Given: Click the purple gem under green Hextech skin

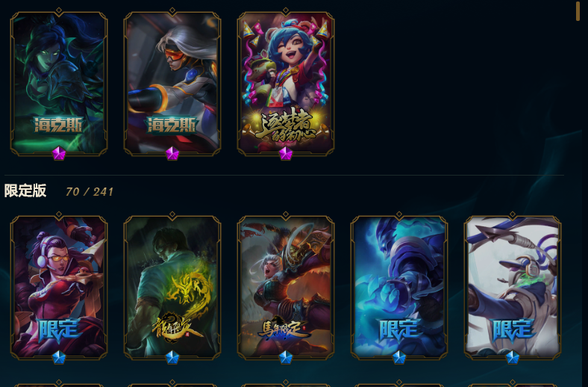Looking at the screenshot, I should [59, 153].
